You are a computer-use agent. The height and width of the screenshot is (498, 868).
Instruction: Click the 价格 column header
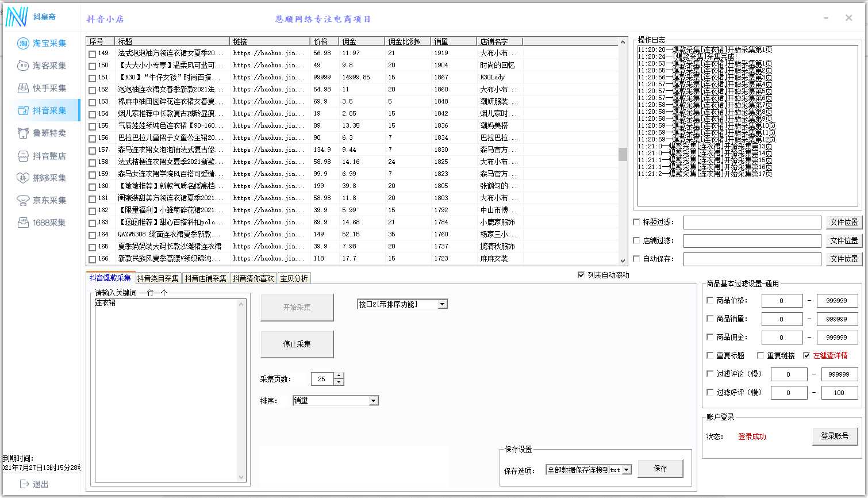(325, 41)
